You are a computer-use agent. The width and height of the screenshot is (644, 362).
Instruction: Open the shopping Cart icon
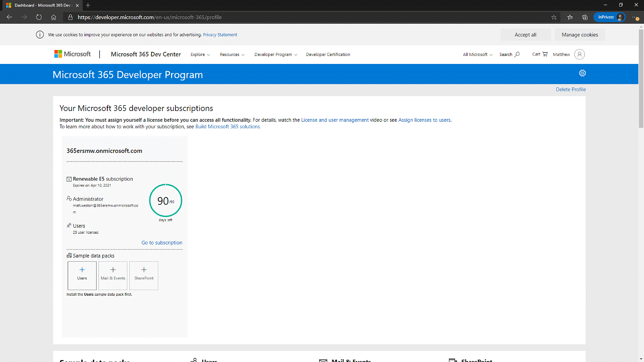(545, 55)
